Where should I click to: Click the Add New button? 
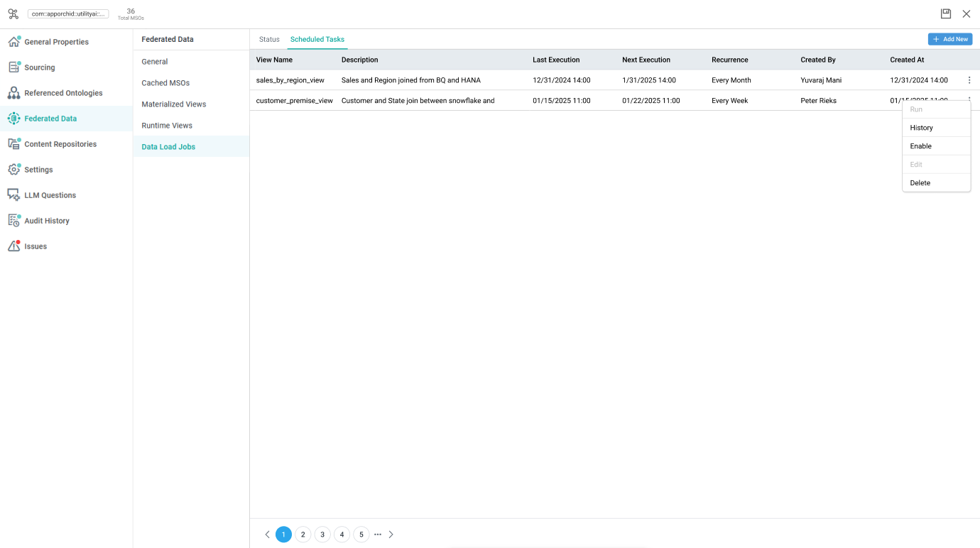(x=949, y=39)
